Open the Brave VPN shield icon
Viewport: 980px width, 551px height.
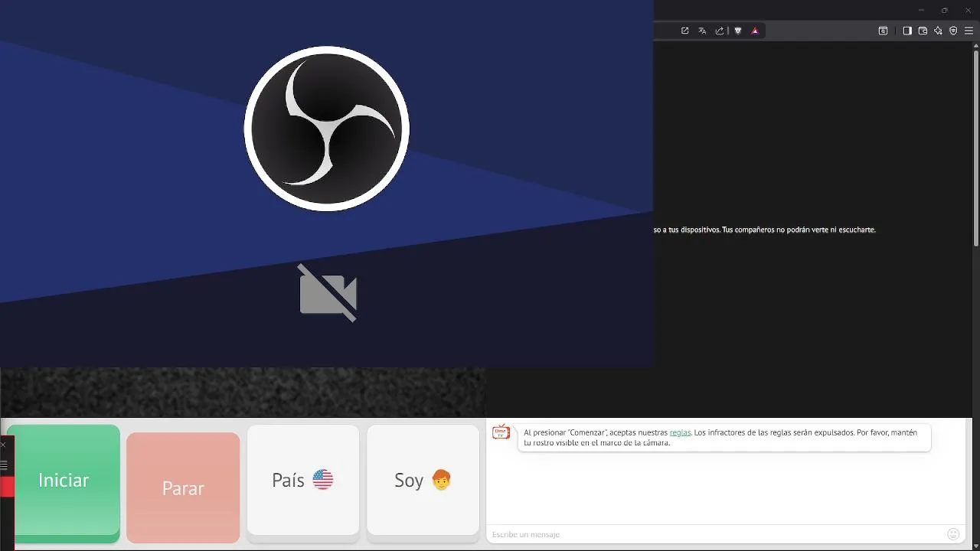tap(953, 31)
